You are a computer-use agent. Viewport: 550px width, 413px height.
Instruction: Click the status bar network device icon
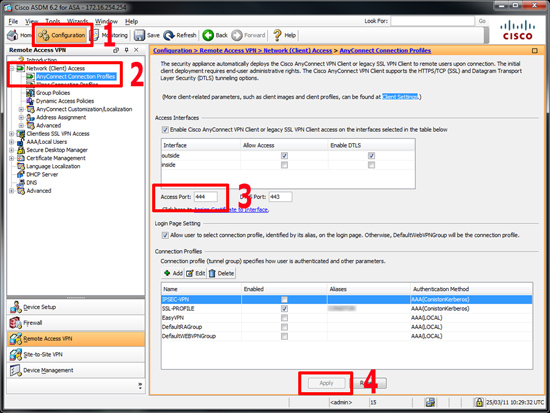tap(430, 402)
